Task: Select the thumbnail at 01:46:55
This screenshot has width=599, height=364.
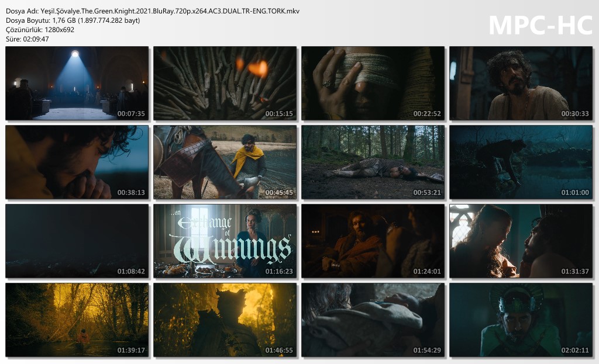Action: 225,320
